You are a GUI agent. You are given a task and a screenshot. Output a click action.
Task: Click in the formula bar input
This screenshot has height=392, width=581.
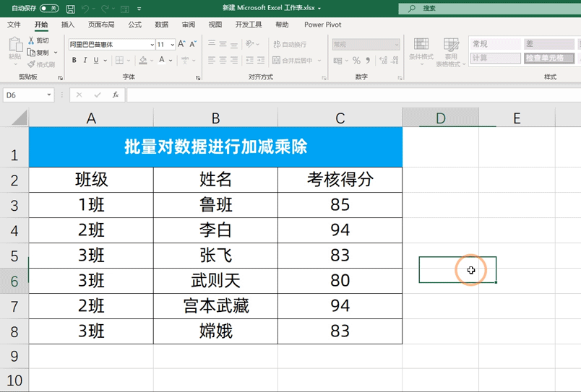(x=354, y=95)
